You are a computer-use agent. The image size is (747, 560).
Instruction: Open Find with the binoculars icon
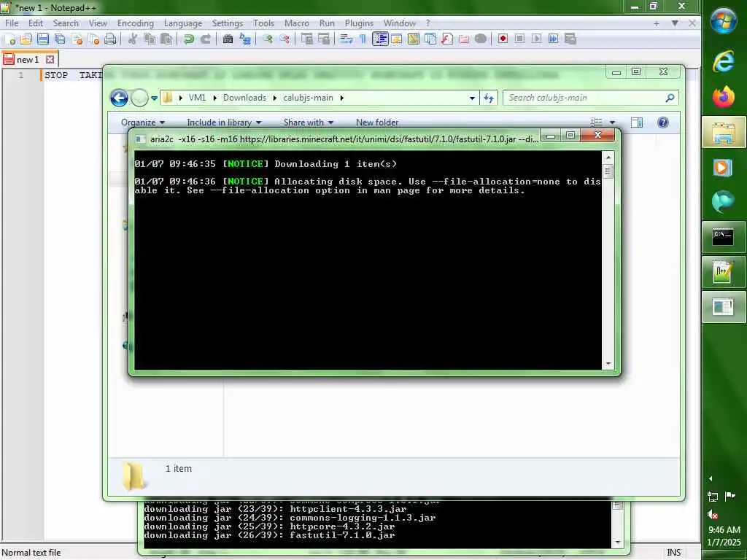click(228, 39)
